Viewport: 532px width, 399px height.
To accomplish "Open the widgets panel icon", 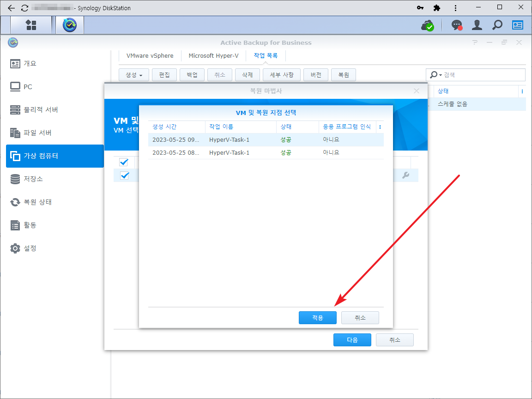I will 517,25.
